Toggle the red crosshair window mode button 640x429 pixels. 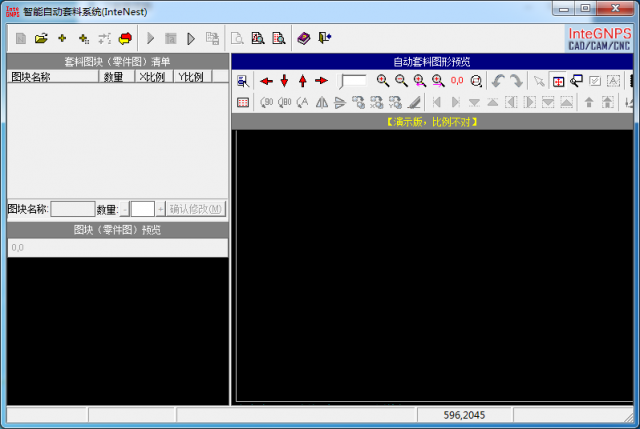tap(558, 81)
